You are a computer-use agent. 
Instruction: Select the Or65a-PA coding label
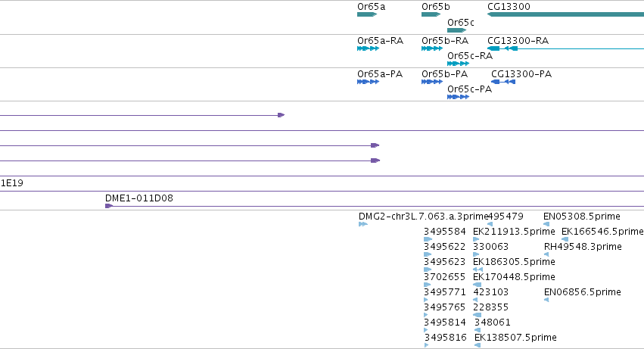(380, 74)
